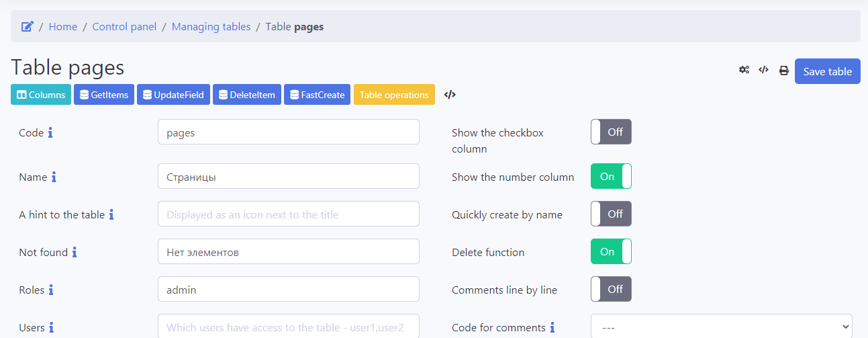This screenshot has width=868, height=338.
Task: Click the print icon
Action: [x=783, y=71]
